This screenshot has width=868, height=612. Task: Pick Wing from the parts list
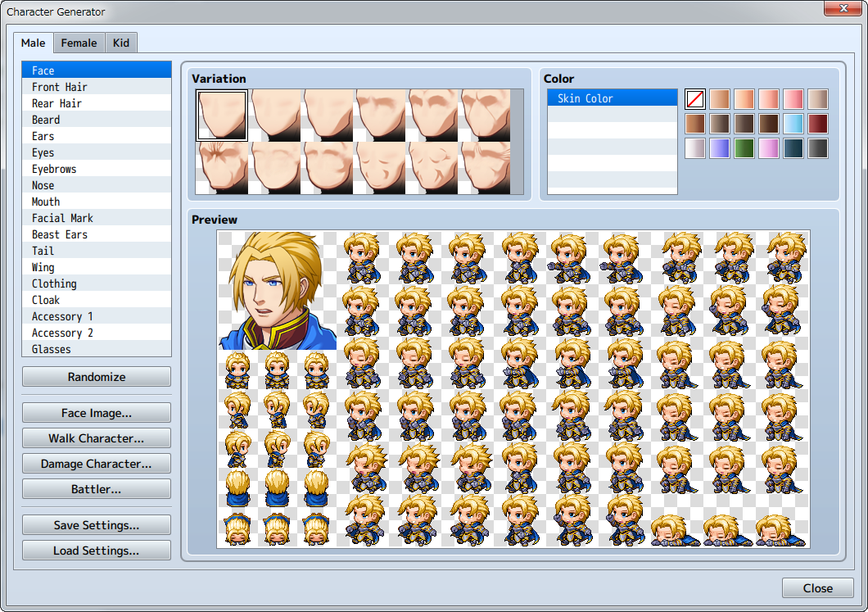coord(97,267)
